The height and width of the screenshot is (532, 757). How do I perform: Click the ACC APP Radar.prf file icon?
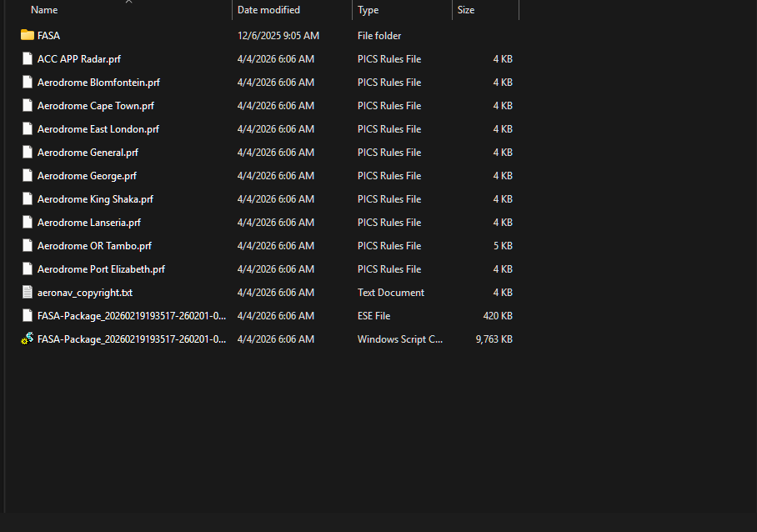[x=28, y=59]
